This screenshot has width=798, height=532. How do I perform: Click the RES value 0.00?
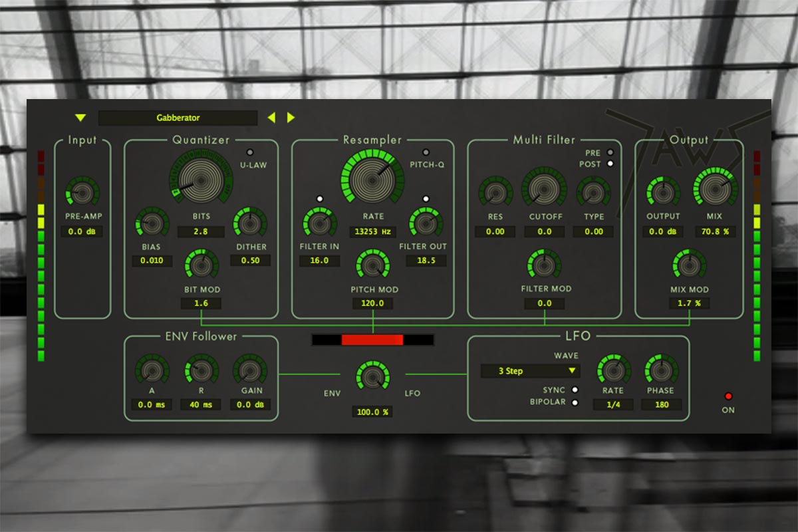495,232
